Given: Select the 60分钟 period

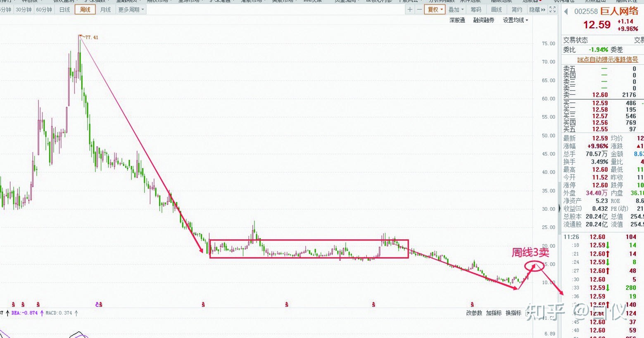Looking at the screenshot, I should tap(44, 10).
